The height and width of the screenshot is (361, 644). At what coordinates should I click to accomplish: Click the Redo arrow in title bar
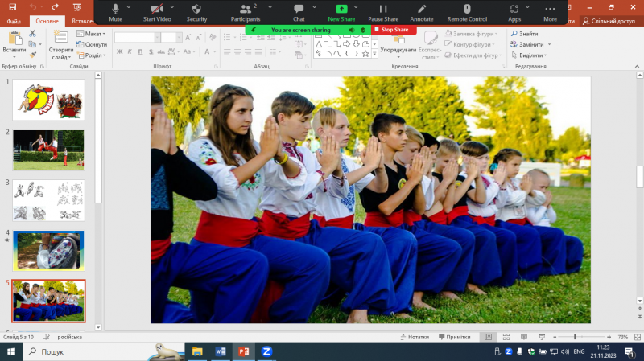55,7
